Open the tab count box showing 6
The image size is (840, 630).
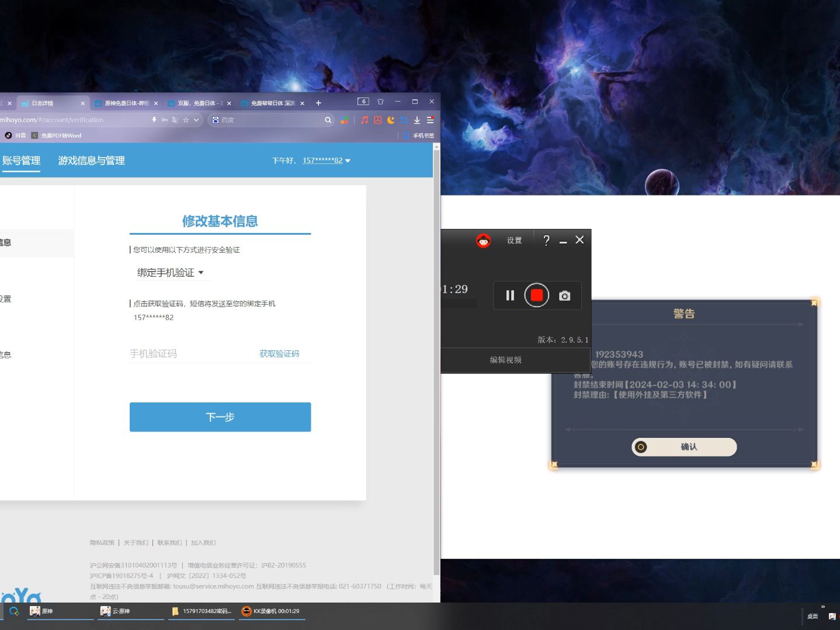click(x=363, y=102)
